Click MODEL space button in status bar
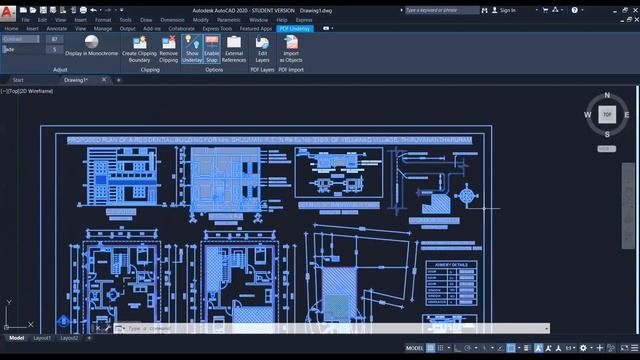Image resolution: width=640 pixels, height=360 pixels. click(414, 348)
